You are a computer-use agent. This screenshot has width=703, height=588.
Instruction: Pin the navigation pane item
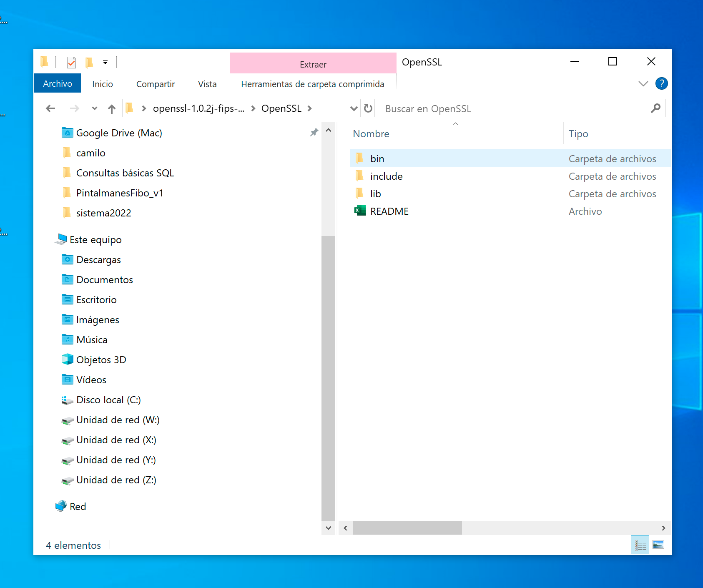pyautogui.click(x=314, y=133)
